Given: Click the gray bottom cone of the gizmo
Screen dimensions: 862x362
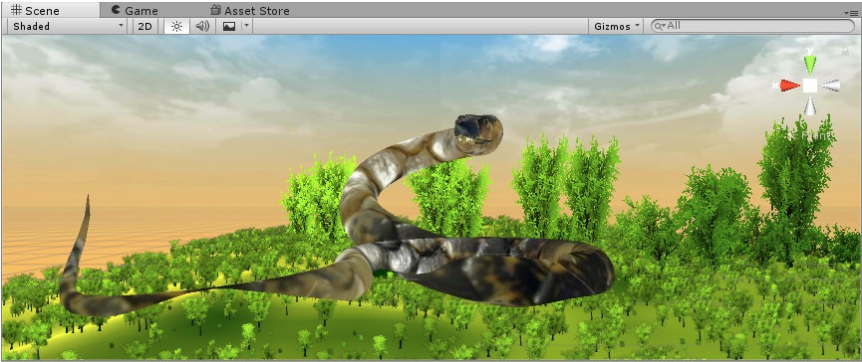Looking at the screenshot, I should pyautogui.click(x=809, y=107).
